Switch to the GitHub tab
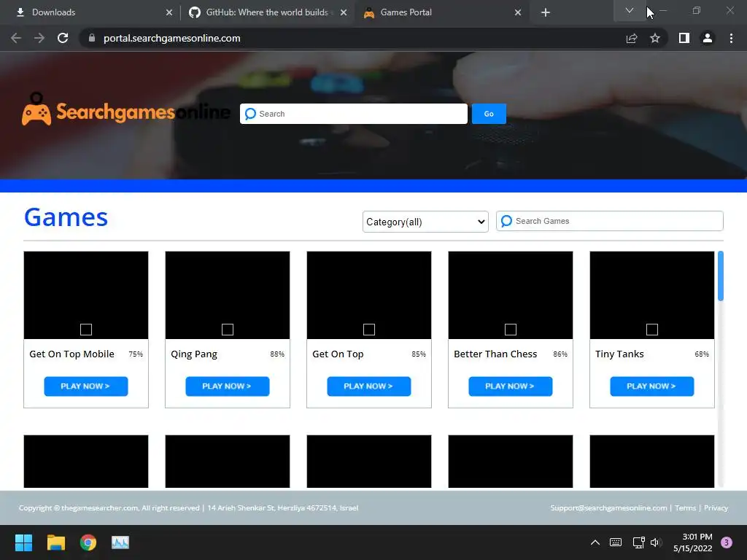Viewport: 747px width, 560px height. (x=268, y=12)
